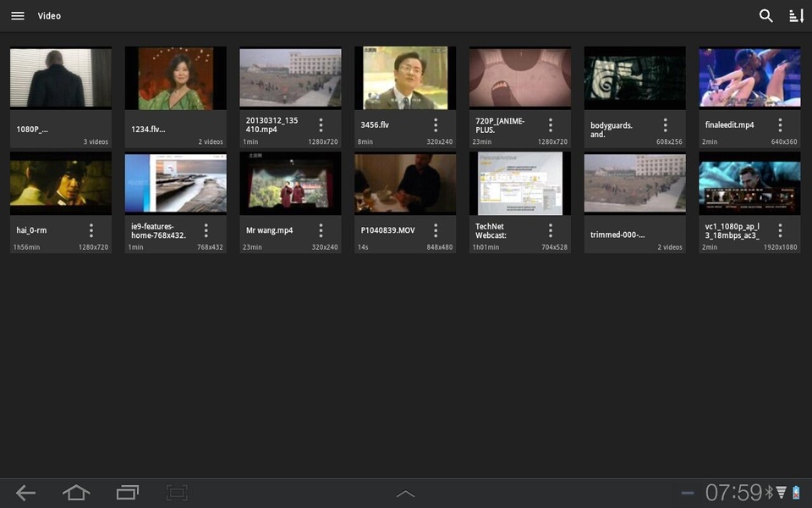Image resolution: width=812 pixels, height=508 pixels.
Task: Open options menu for 20130312_135410.mp4
Action: click(321, 125)
